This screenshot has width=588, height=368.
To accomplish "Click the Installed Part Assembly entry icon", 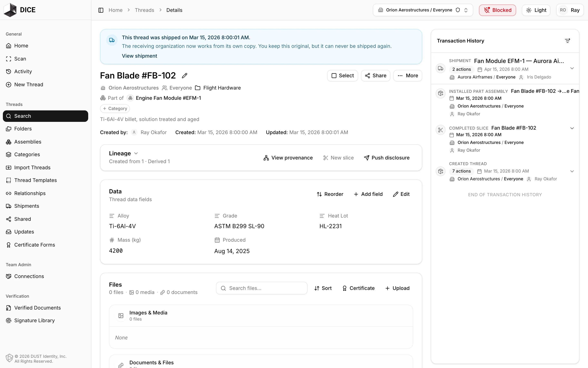I will [441, 93].
